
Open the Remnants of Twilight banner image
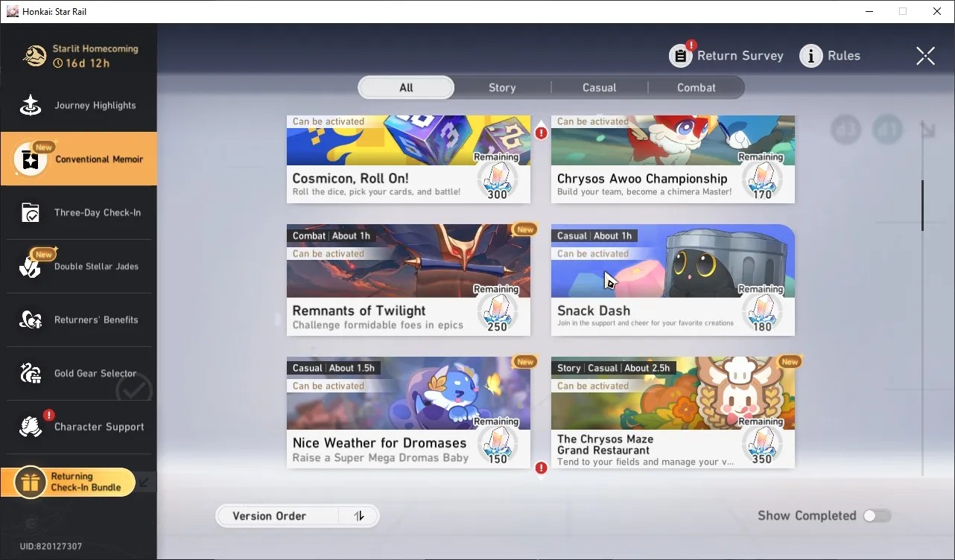(x=408, y=261)
